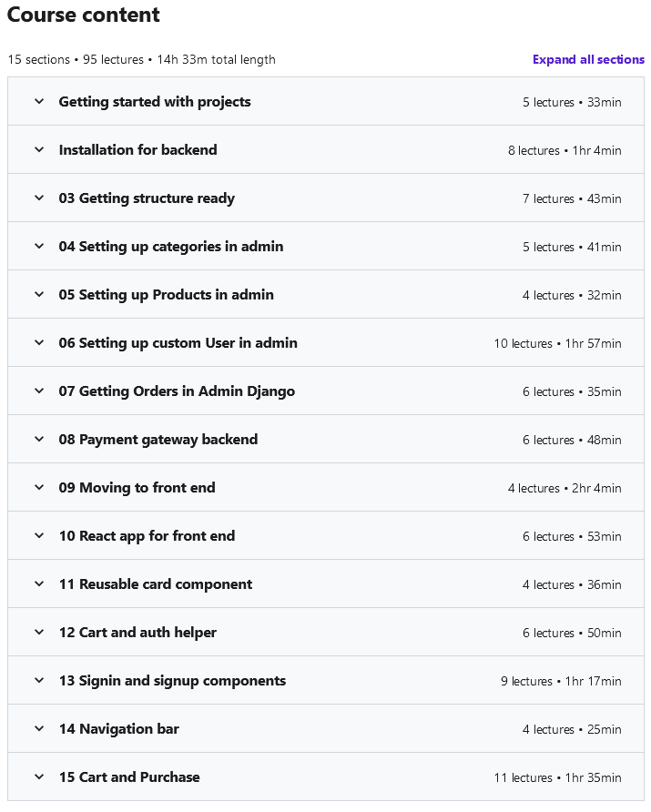
Task: Click the 4 lectures 2hr 4min label
Action: click(565, 488)
